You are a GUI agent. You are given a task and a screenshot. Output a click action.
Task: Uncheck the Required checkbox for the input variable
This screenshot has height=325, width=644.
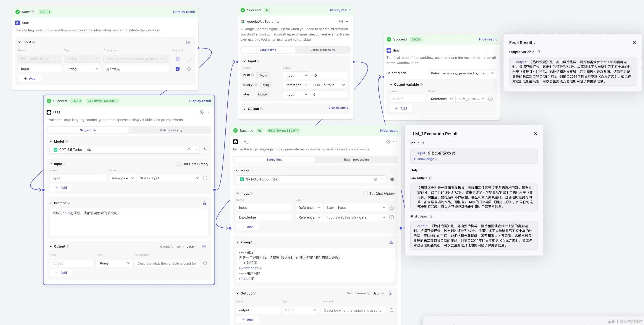178,69
